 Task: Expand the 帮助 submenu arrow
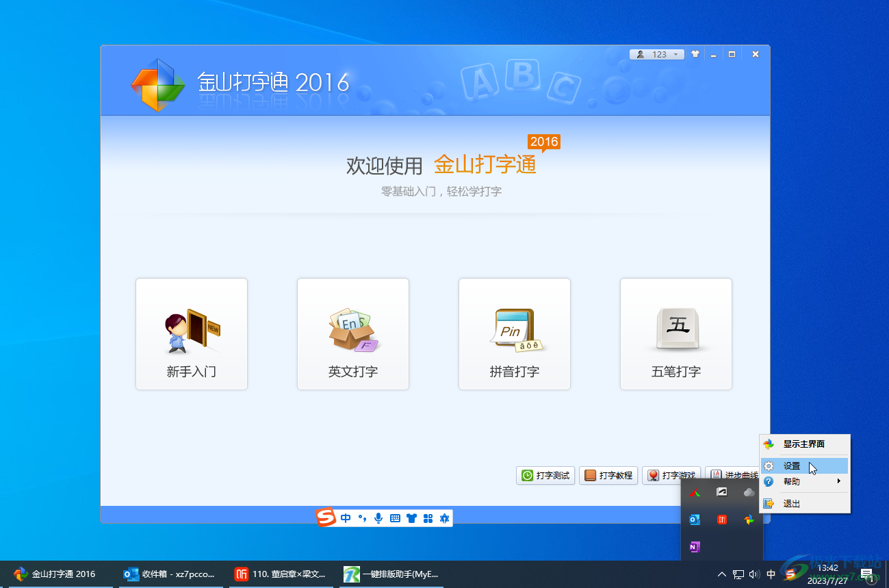coord(839,481)
